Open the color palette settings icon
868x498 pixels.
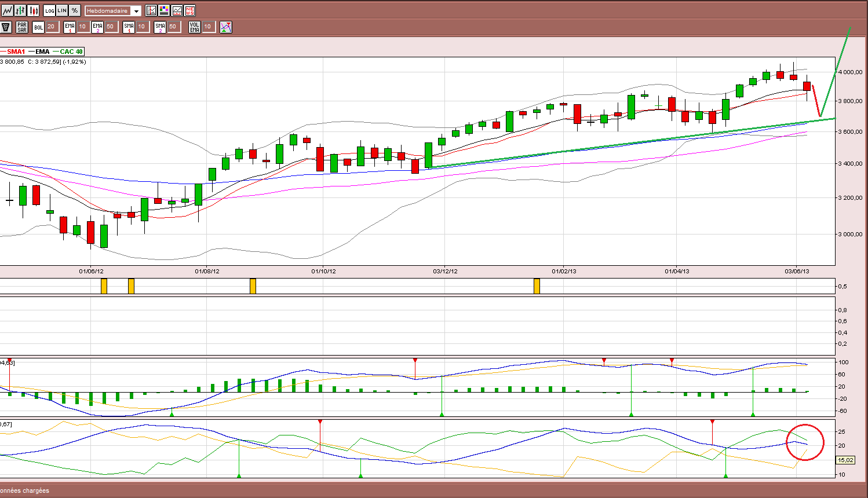click(164, 10)
